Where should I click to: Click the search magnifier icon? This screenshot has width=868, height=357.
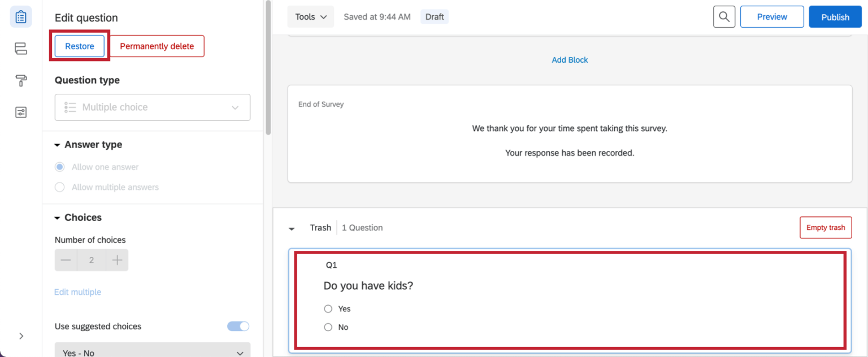tap(724, 16)
